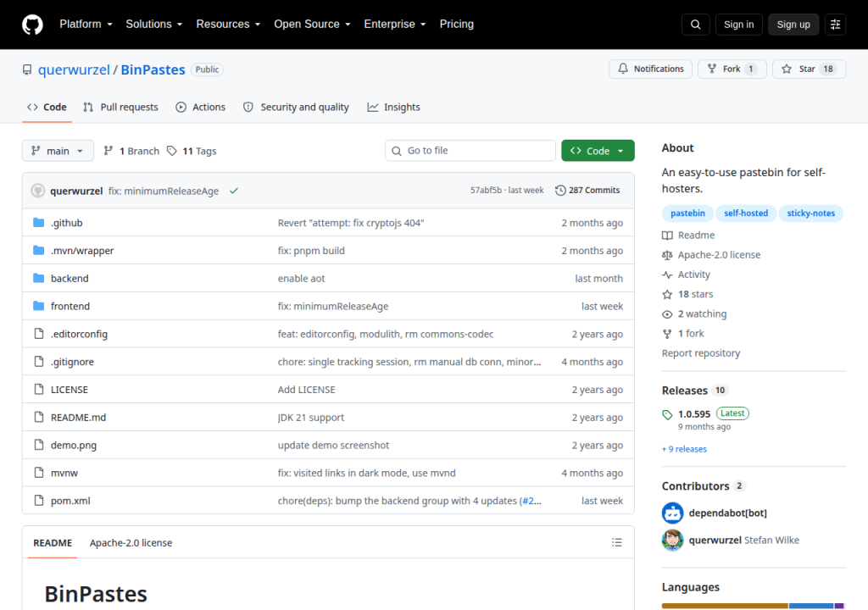Open the main branch selector dropdown
The image size is (868, 610).
tap(58, 151)
